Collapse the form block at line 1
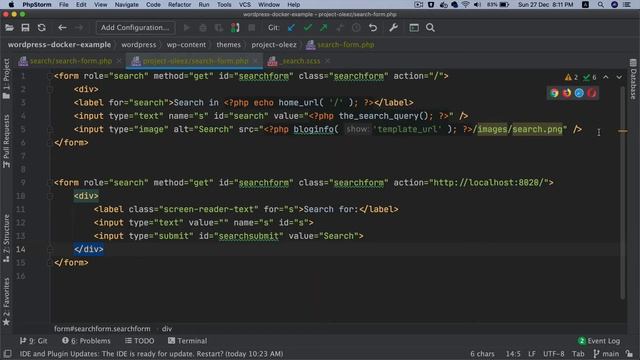Viewport: 640px width, 360px height. tap(50, 76)
